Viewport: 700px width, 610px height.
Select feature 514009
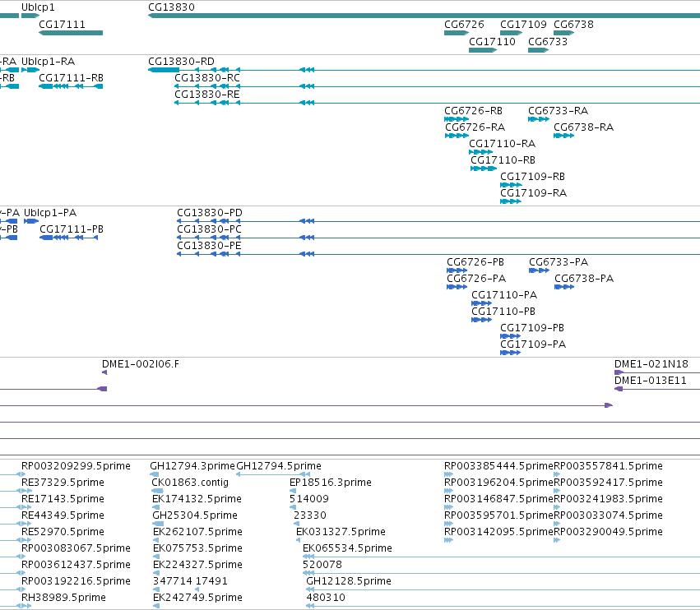(292, 507)
